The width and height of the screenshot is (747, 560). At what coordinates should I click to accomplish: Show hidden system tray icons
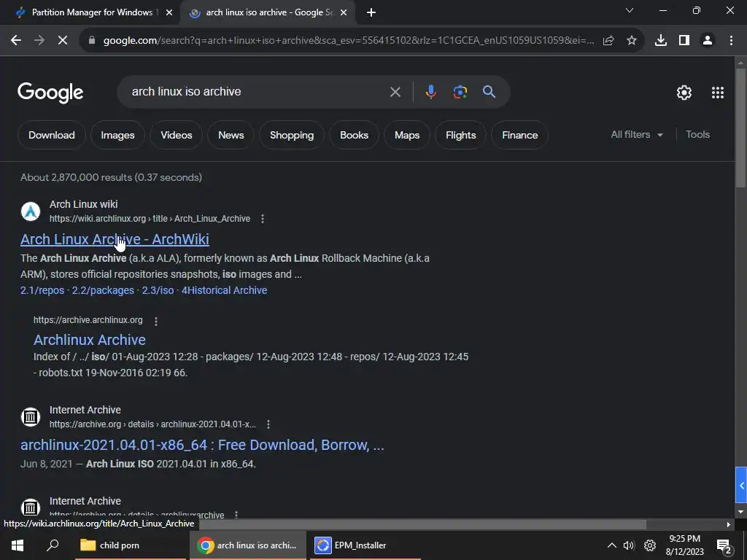click(612, 545)
